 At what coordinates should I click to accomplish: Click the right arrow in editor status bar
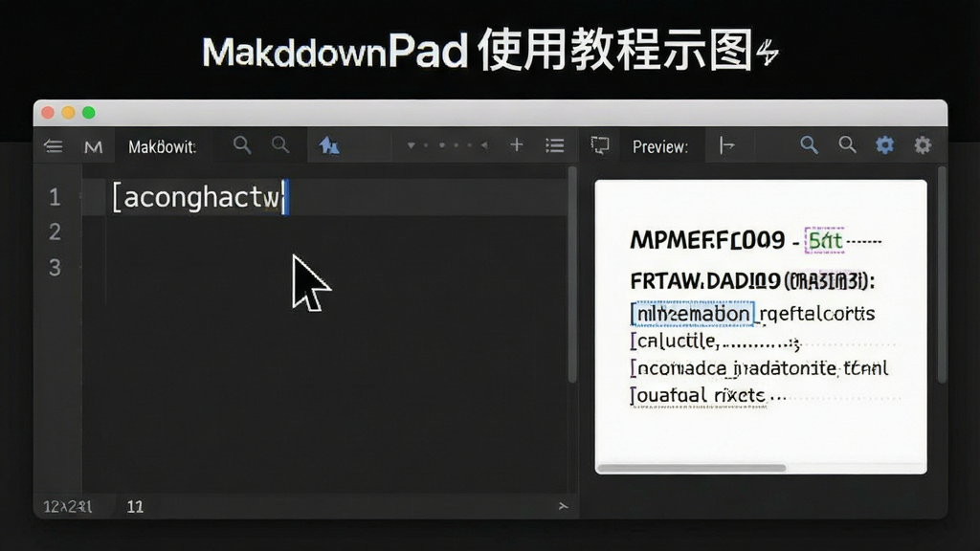(x=563, y=506)
